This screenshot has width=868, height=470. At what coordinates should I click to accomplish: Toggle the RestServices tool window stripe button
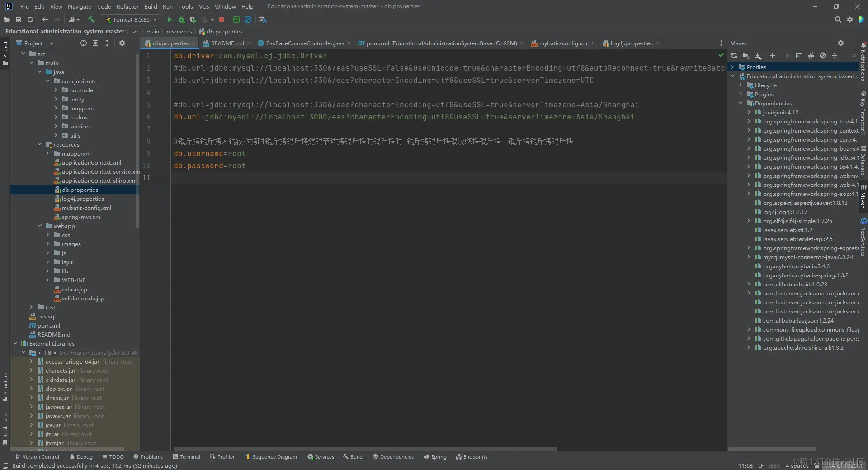863,237
